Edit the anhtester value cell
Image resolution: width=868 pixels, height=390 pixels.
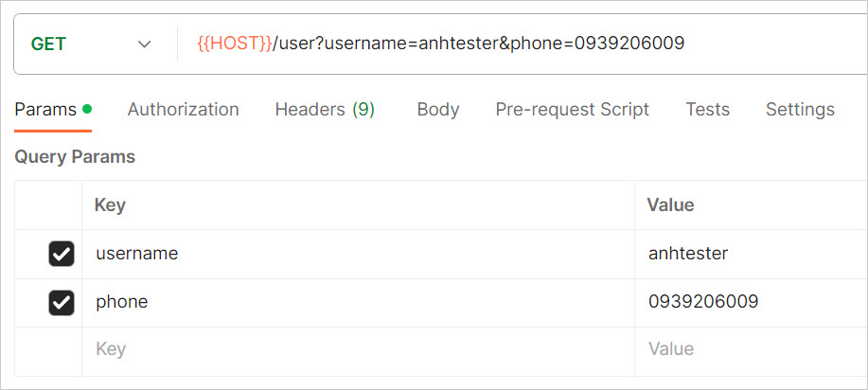[752, 254]
